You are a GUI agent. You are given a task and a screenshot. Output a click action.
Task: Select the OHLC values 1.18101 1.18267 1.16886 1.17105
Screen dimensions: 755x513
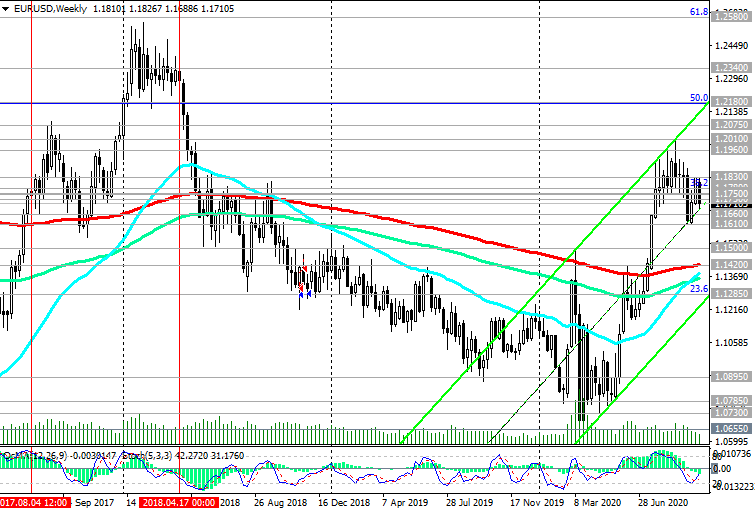(x=163, y=9)
